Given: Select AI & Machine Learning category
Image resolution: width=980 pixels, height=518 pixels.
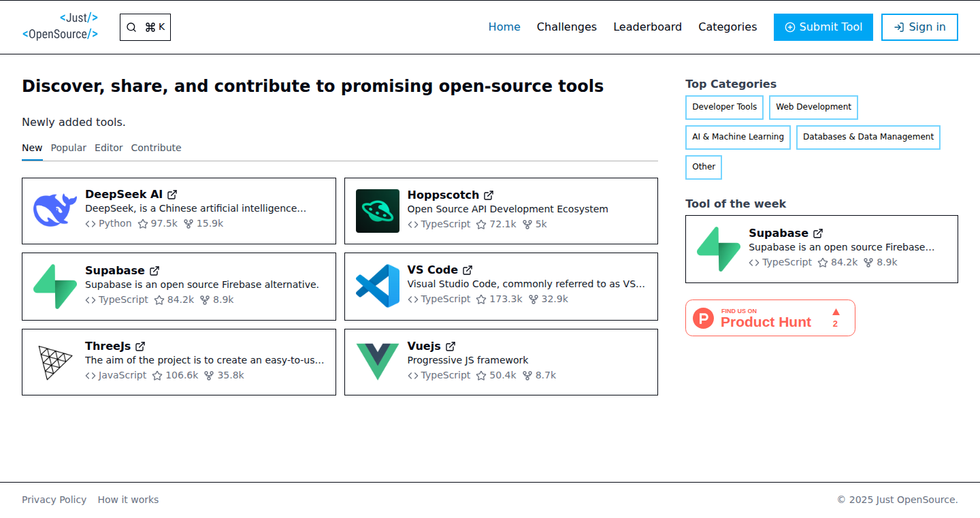Looking at the screenshot, I should click(x=738, y=137).
